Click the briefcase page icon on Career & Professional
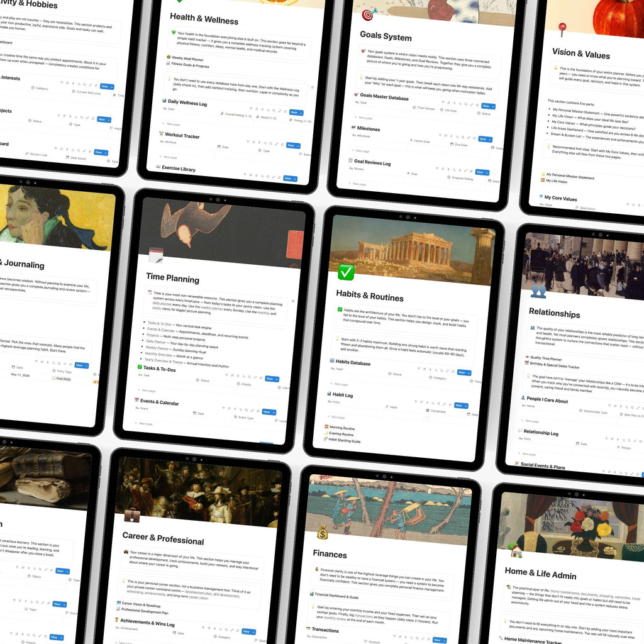This screenshot has width=644, height=644. pos(132,515)
